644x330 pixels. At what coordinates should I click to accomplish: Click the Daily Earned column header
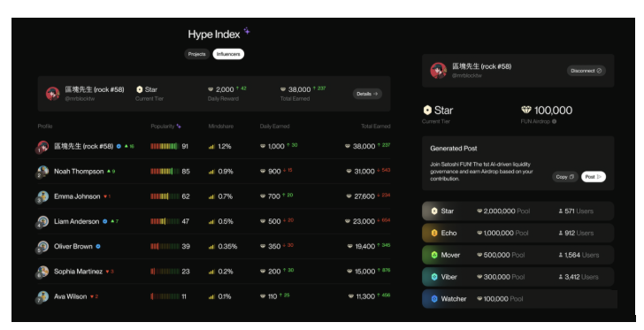pos(274,127)
